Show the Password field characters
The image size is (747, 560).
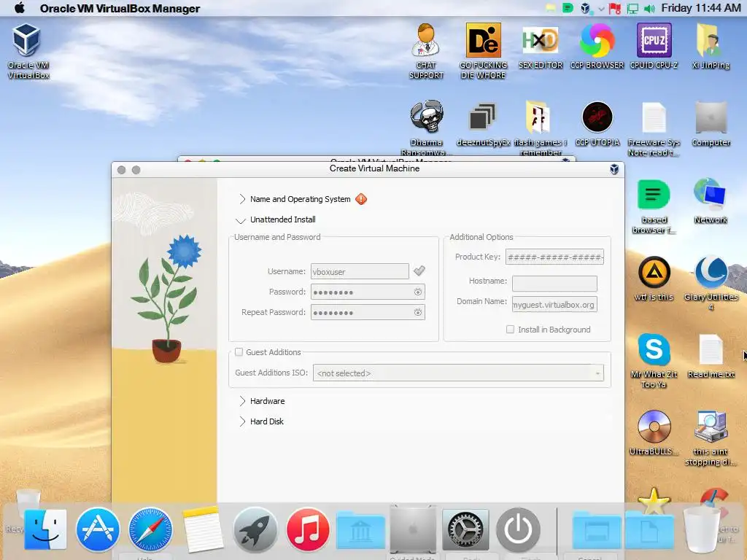(x=418, y=292)
